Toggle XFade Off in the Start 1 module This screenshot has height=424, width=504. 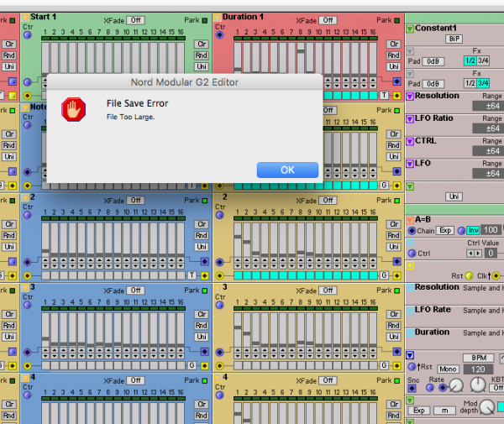pos(135,20)
